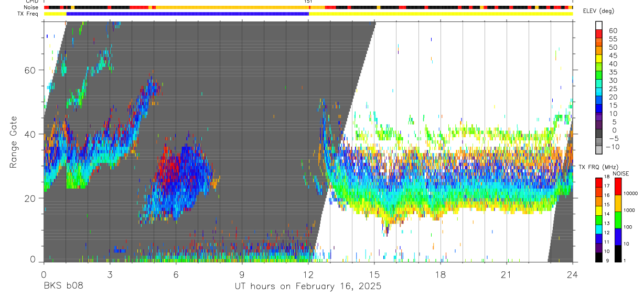Click the NOISE colorbar label 10000

631,193
